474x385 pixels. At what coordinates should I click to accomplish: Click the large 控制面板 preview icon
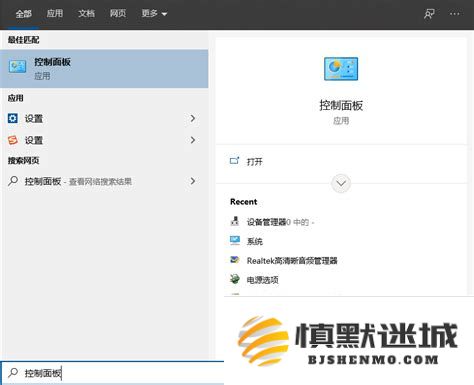point(341,69)
